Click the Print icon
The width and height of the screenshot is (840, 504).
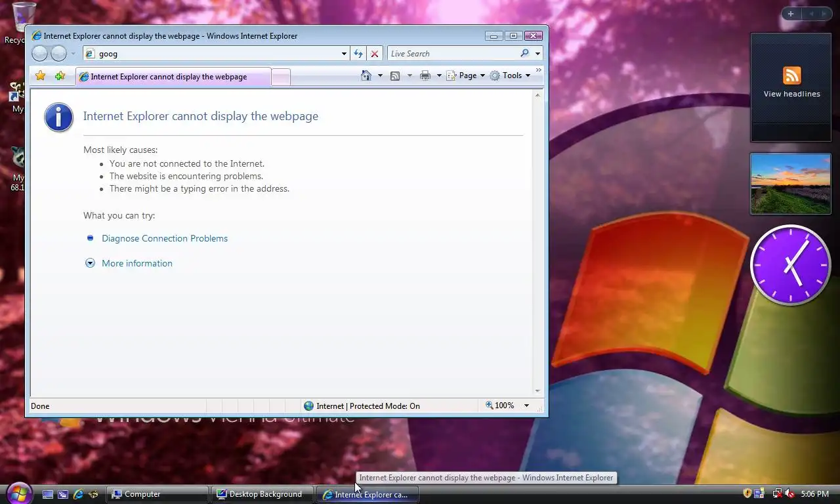click(425, 76)
